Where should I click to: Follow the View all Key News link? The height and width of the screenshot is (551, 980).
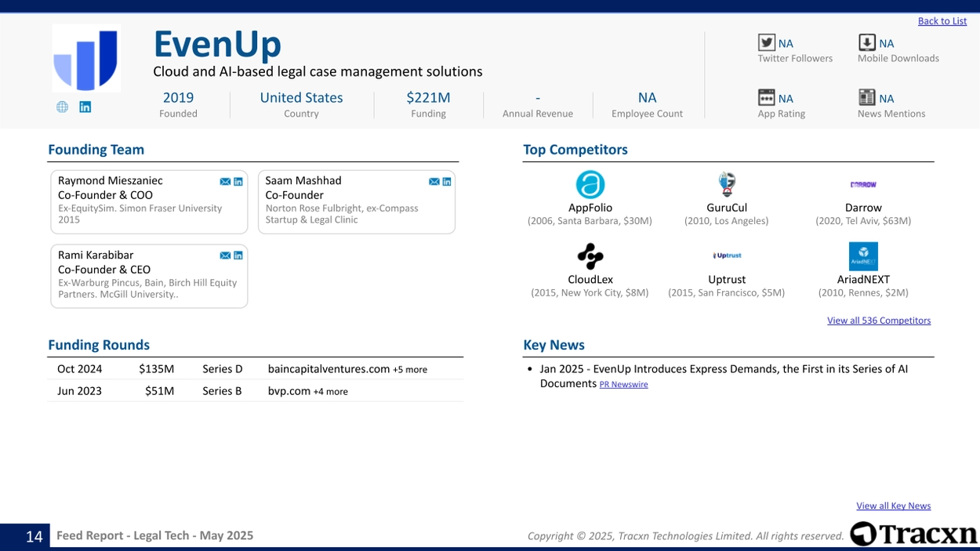coord(894,506)
